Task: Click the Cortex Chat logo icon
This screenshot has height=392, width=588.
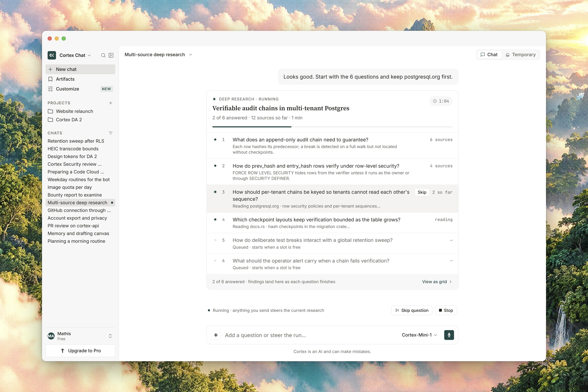Action: (52, 55)
